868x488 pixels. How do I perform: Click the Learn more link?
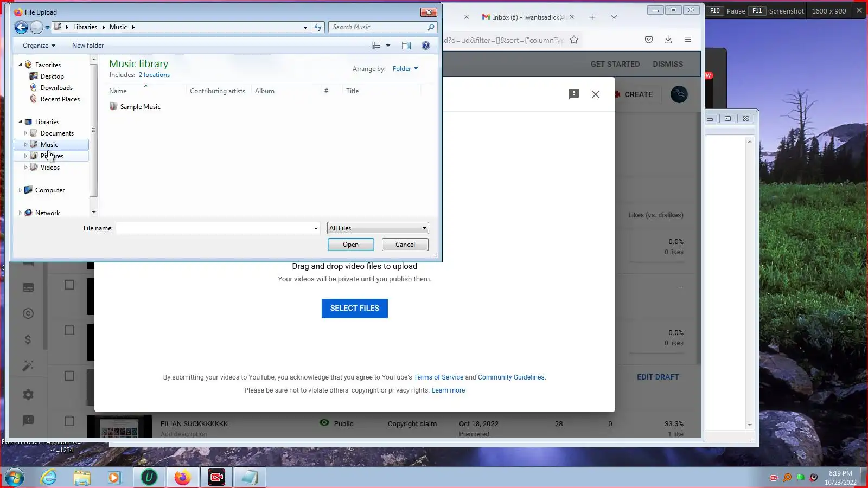448,390
